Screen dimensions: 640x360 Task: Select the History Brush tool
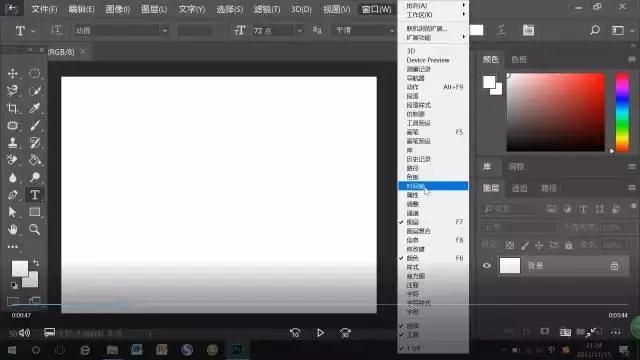point(35,142)
